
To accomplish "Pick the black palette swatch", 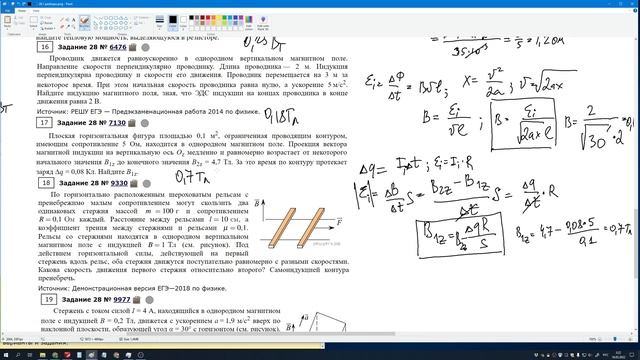I will (x=191, y=18).
